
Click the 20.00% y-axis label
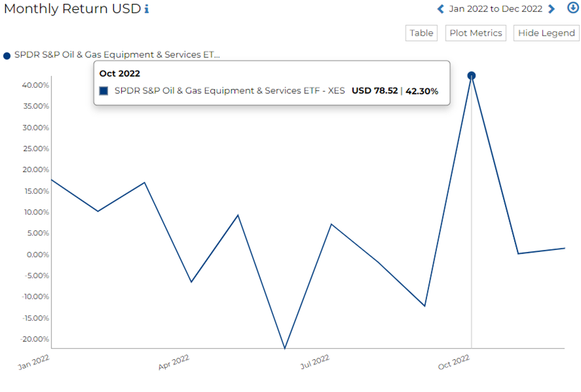36,170
